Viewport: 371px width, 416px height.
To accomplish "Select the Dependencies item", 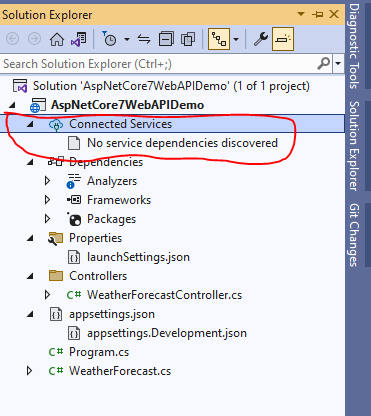I will click(x=106, y=162).
